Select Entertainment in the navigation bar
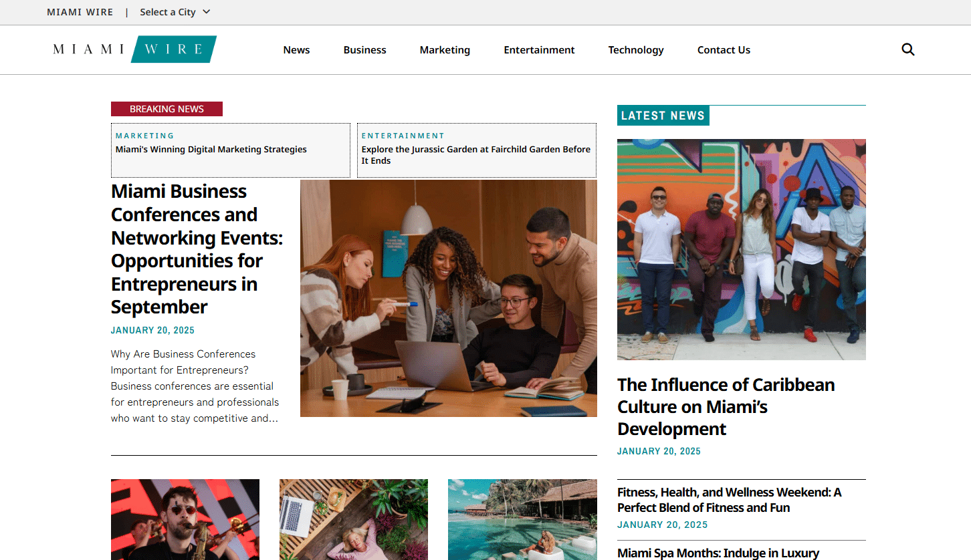971x560 pixels. tap(539, 50)
